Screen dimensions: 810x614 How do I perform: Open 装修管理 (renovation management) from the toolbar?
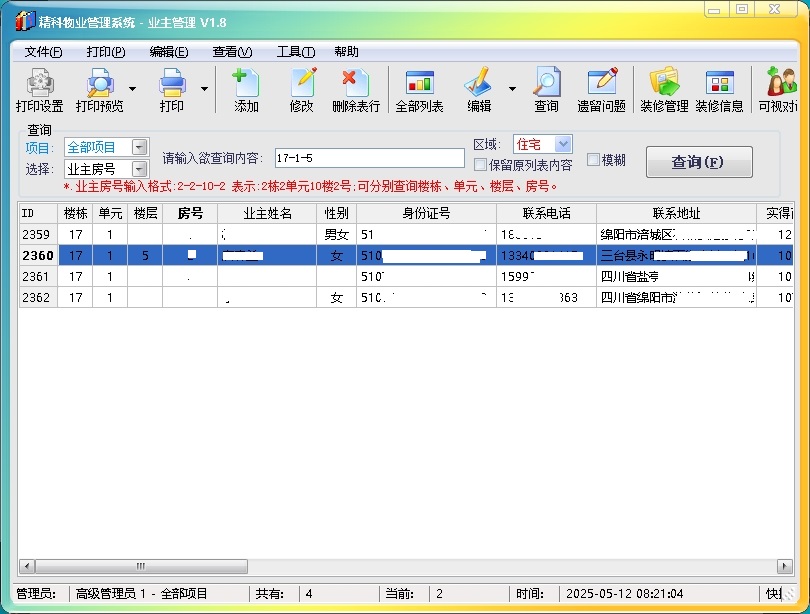664,89
